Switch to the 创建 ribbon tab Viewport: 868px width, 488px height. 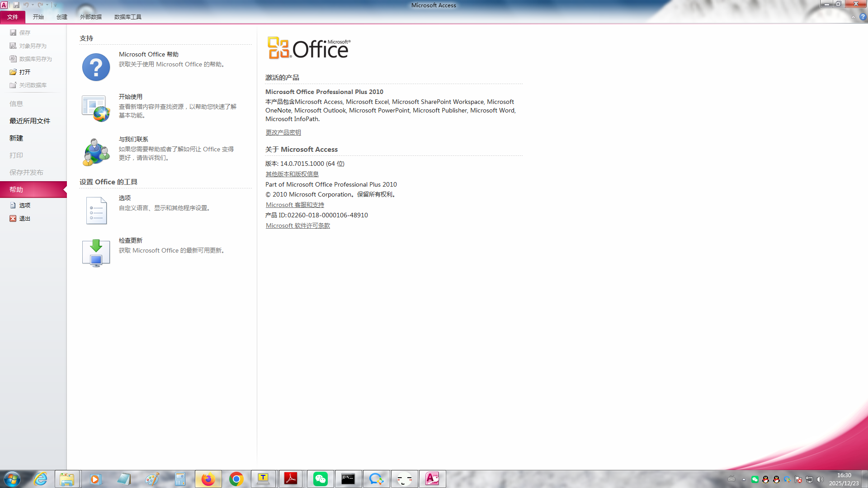(x=62, y=17)
